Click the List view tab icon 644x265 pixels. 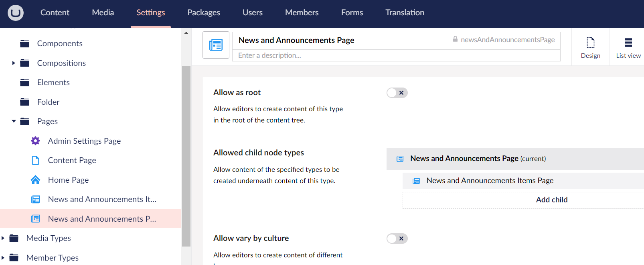(628, 42)
